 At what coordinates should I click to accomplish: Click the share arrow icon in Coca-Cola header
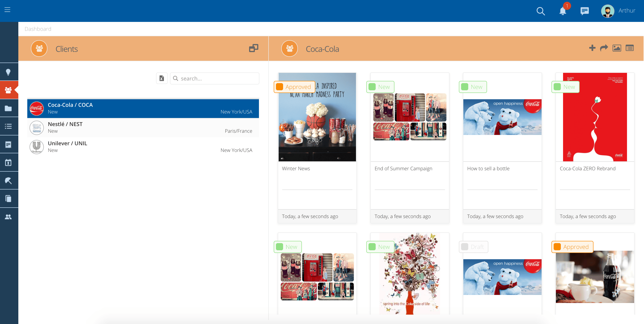coord(604,48)
